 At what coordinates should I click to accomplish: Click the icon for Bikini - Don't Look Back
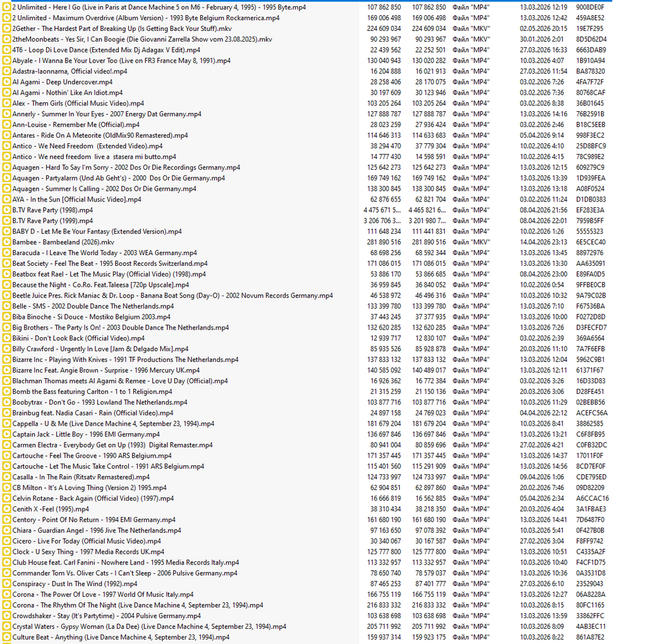pyautogui.click(x=6, y=338)
